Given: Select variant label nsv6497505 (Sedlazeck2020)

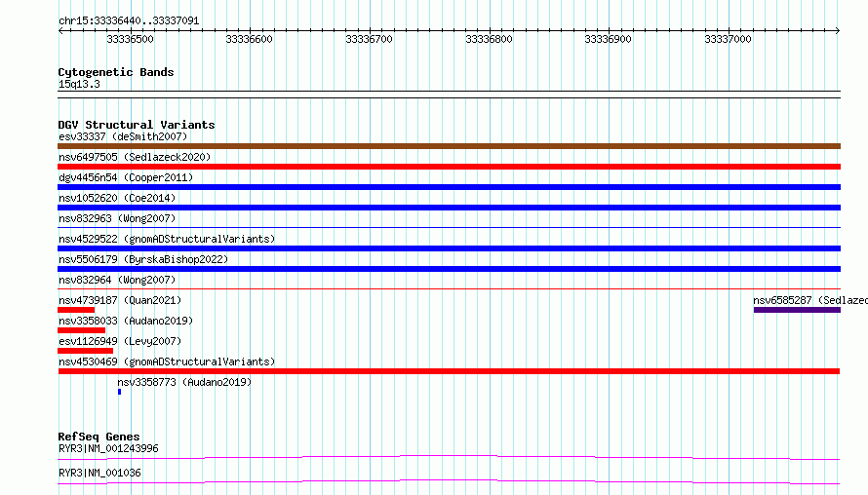Looking at the screenshot, I should [x=135, y=157].
